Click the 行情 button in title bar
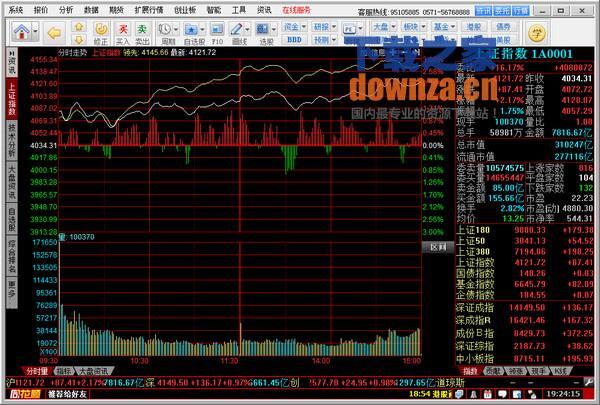Image resolution: width=600 pixels, height=405 pixels. pyautogui.click(x=520, y=11)
